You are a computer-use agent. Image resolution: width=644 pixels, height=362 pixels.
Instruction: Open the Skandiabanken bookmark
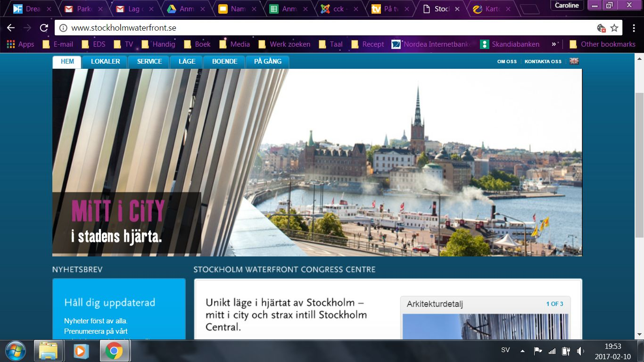pyautogui.click(x=510, y=44)
